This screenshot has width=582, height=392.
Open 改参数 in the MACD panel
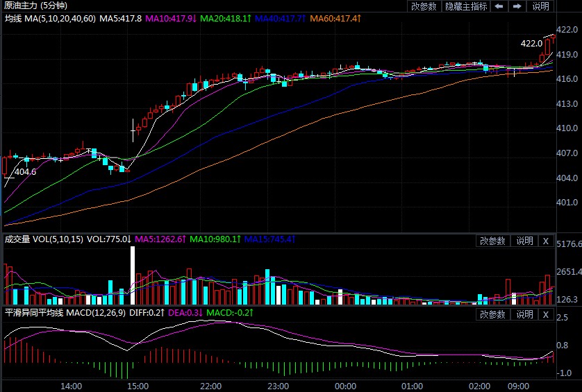click(x=492, y=314)
